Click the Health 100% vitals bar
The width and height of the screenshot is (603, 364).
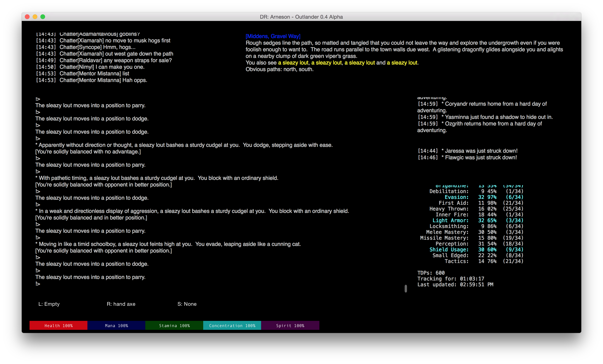[x=58, y=326]
